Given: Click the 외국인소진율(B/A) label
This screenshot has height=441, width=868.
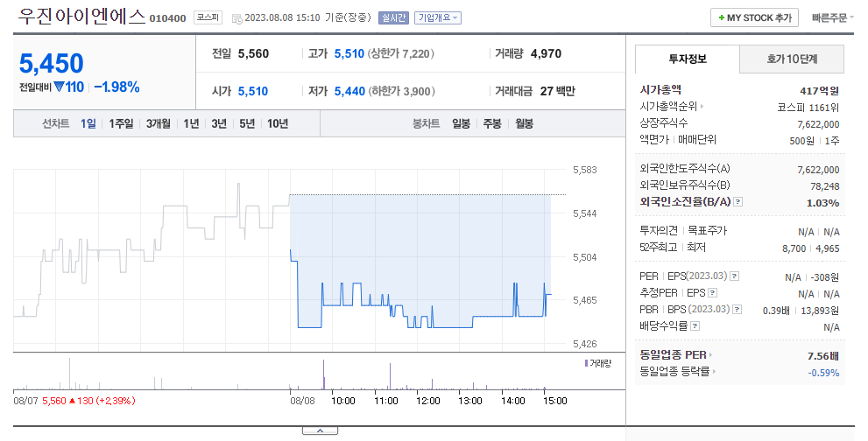Looking at the screenshot, I should click(x=685, y=202).
